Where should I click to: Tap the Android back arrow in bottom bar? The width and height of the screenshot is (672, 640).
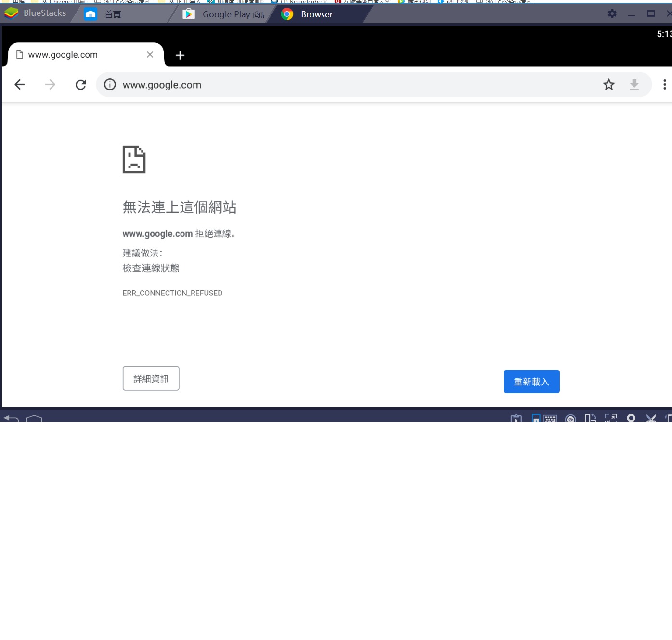[11, 418]
